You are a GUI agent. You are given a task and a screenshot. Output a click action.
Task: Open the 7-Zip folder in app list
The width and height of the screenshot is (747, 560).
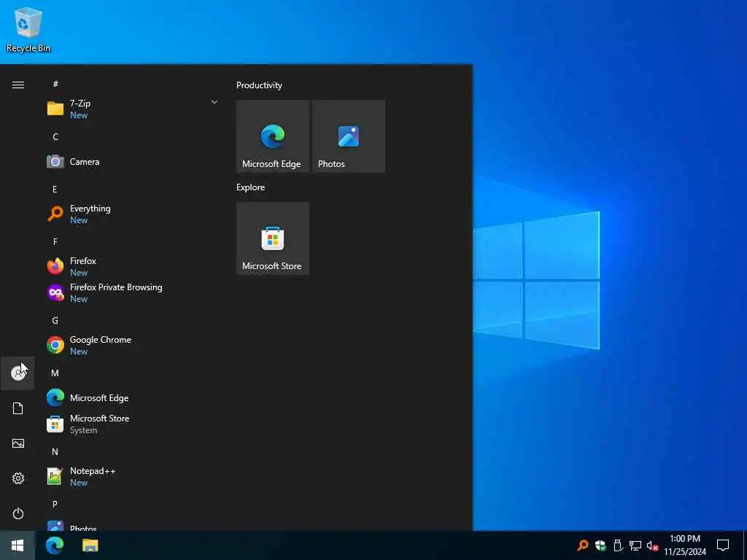tap(132, 109)
